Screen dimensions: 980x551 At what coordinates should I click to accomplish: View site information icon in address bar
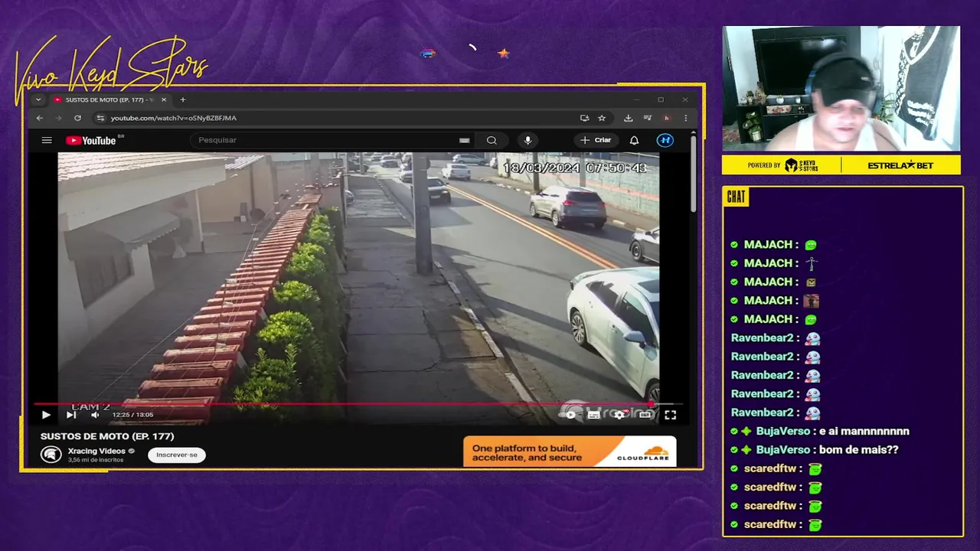100,118
